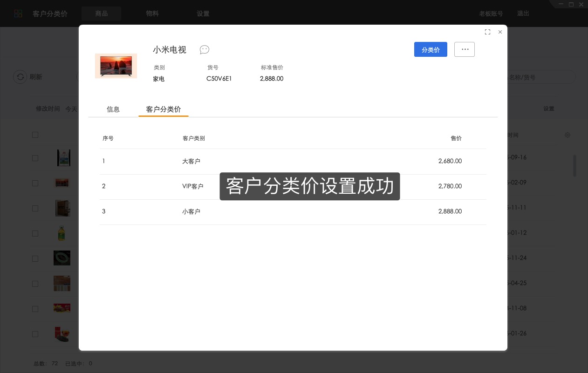Open the colorful app grid logo icon
The height and width of the screenshot is (373, 588).
tap(18, 14)
